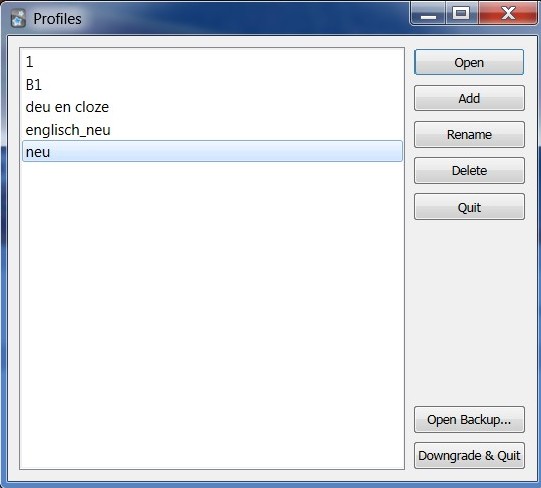Minimize the Profiles window

428,13
